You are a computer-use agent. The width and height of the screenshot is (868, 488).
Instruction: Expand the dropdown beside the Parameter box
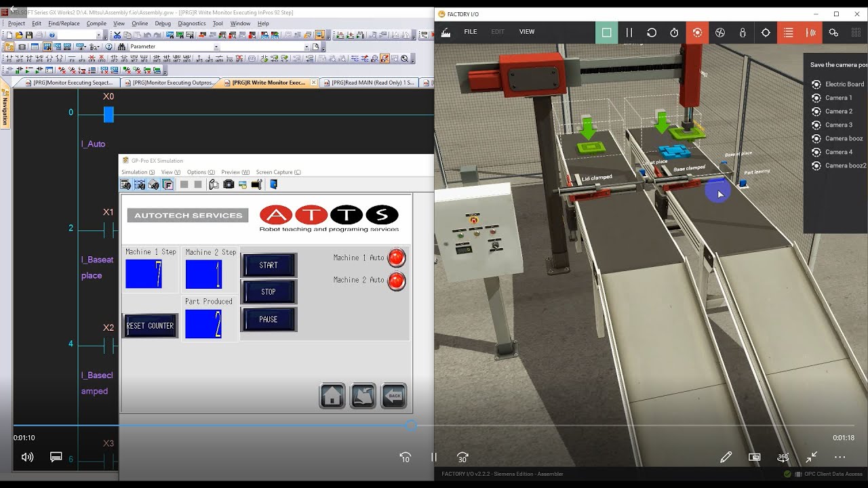tap(305, 47)
